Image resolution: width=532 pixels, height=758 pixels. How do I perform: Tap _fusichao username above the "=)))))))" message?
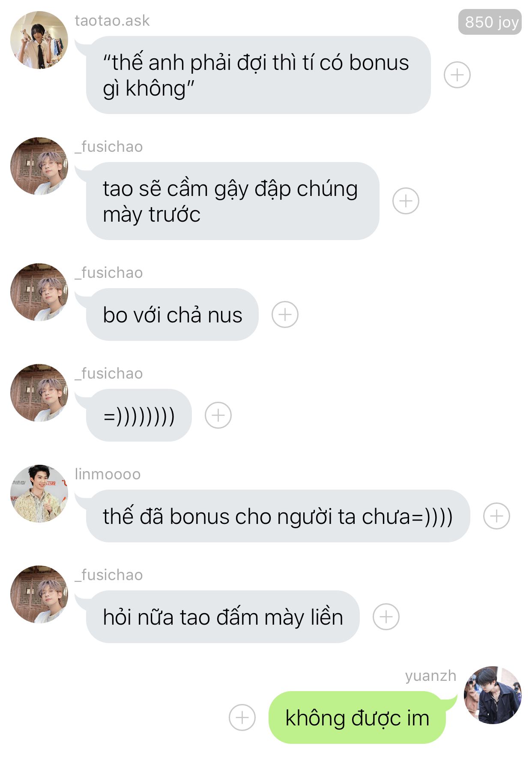(109, 373)
